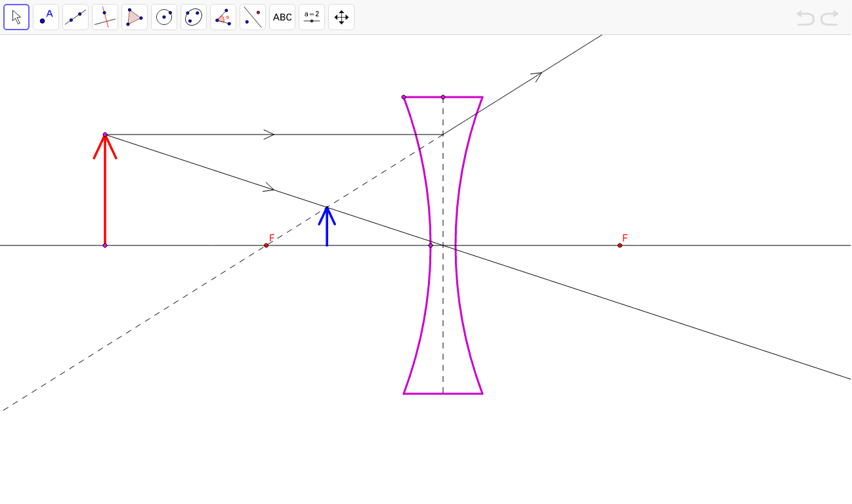Select the Line through Two Points tool

(75, 17)
